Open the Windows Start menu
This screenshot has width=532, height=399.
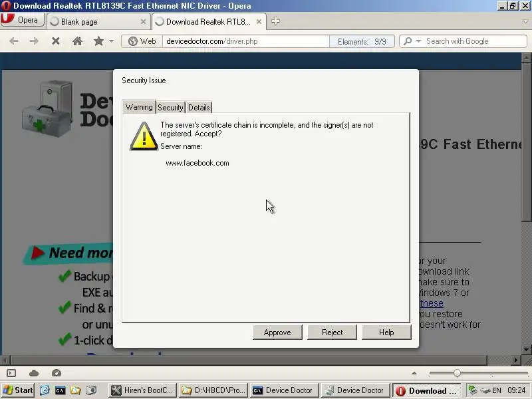point(18,390)
